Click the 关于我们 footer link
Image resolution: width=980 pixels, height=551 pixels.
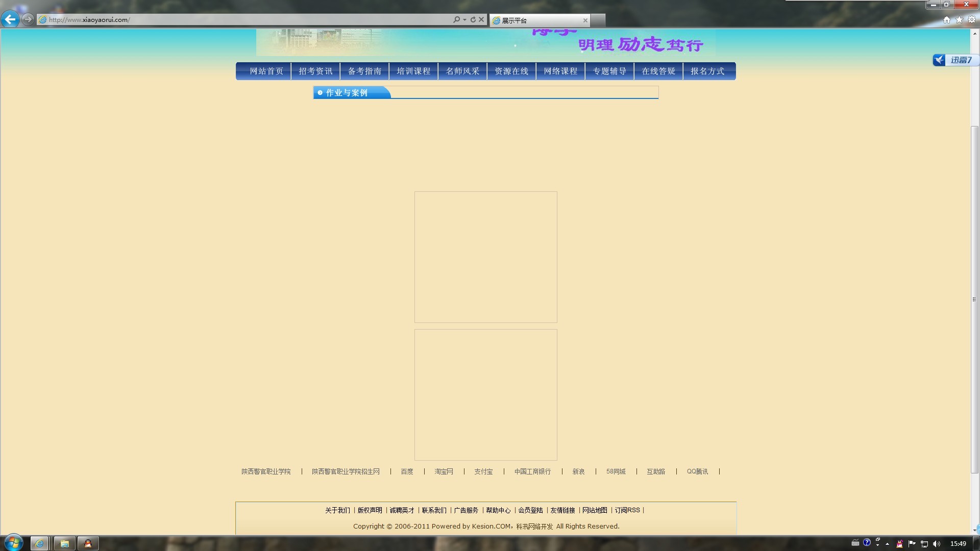coord(336,510)
